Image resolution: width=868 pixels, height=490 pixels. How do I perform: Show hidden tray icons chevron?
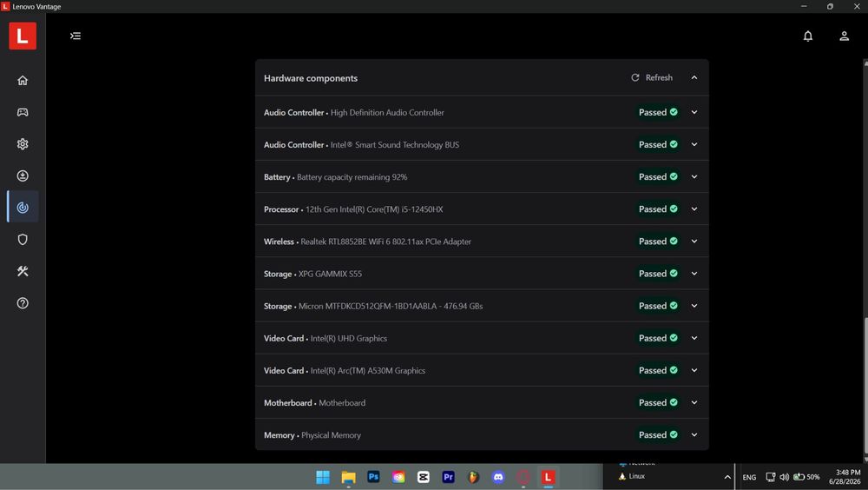click(x=727, y=477)
